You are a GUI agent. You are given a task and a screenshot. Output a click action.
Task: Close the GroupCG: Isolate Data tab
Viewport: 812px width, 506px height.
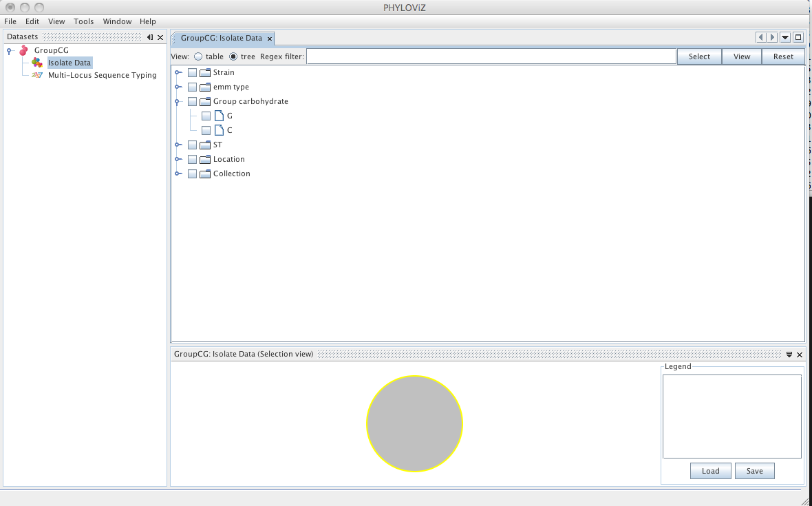click(269, 39)
